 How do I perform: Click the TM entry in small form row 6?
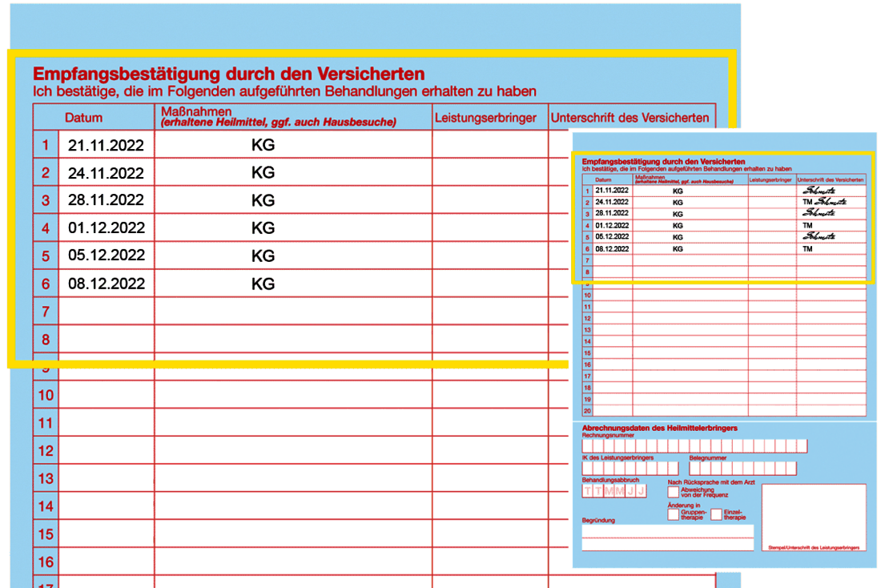807,249
